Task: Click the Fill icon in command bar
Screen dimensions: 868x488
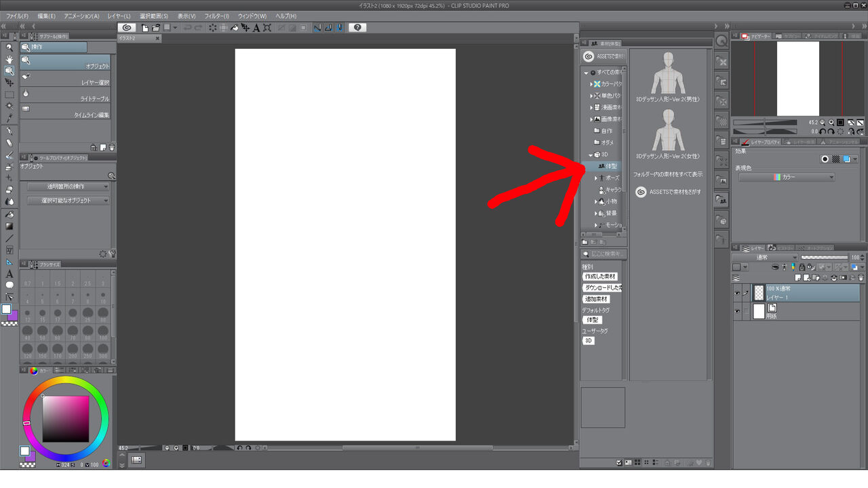Action: pos(235,28)
